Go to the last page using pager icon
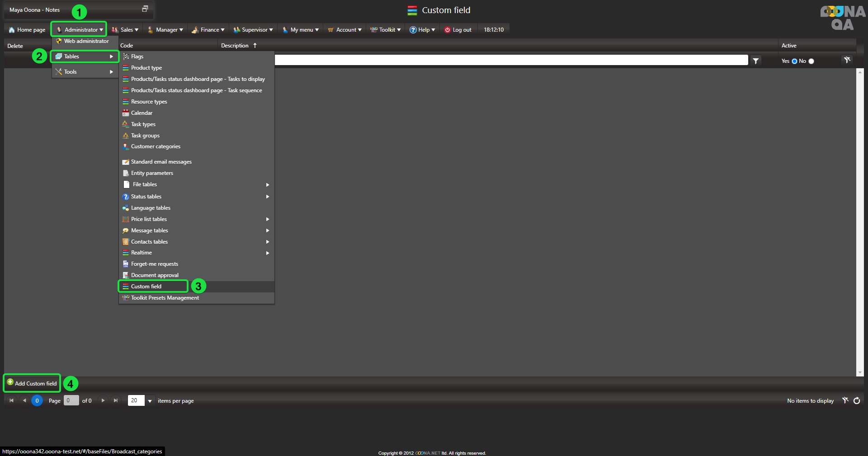The image size is (868, 456). pos(116,401)
